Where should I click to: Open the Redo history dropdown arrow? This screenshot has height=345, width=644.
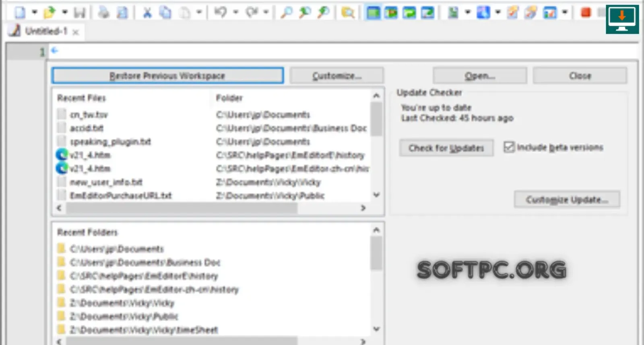pyautogui.click(x=266, y=12)
